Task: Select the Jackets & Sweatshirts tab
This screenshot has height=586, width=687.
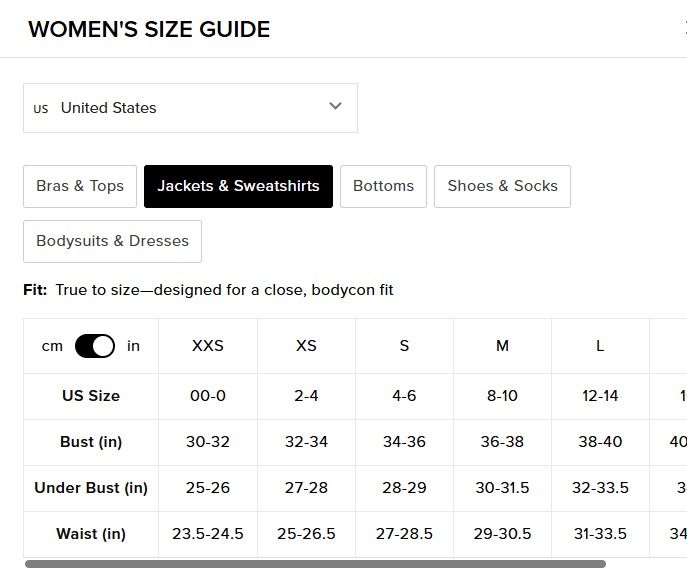Action: click(238, 186)
